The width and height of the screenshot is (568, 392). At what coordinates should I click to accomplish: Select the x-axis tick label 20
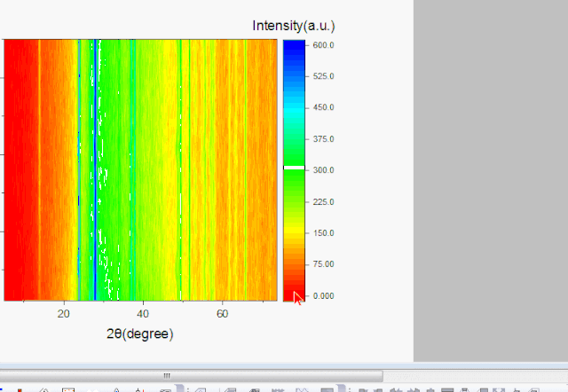64,313
